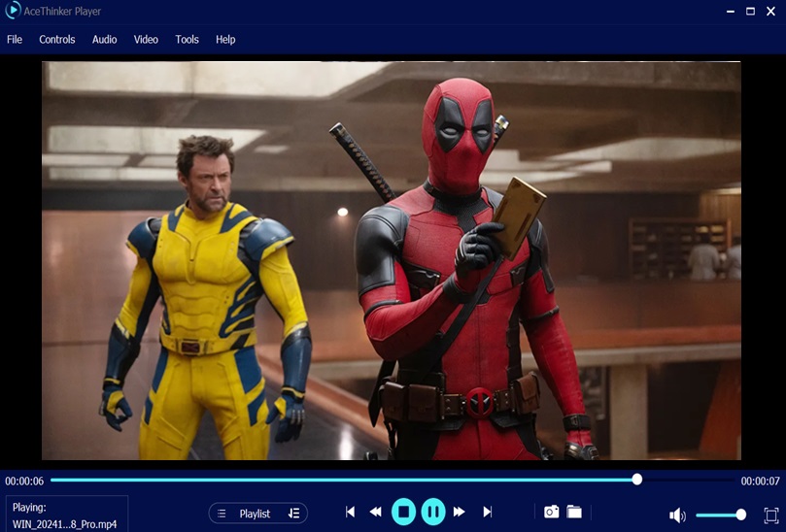Maximize the AceThinker Player window
The height and width of the screenshot is (532, 786).
pyautogui.click(x=750, y=11)
